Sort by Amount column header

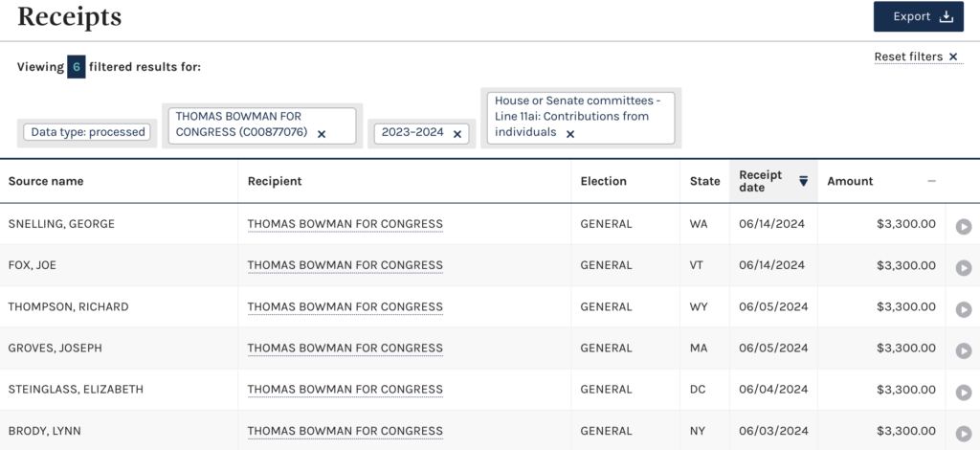850,181
